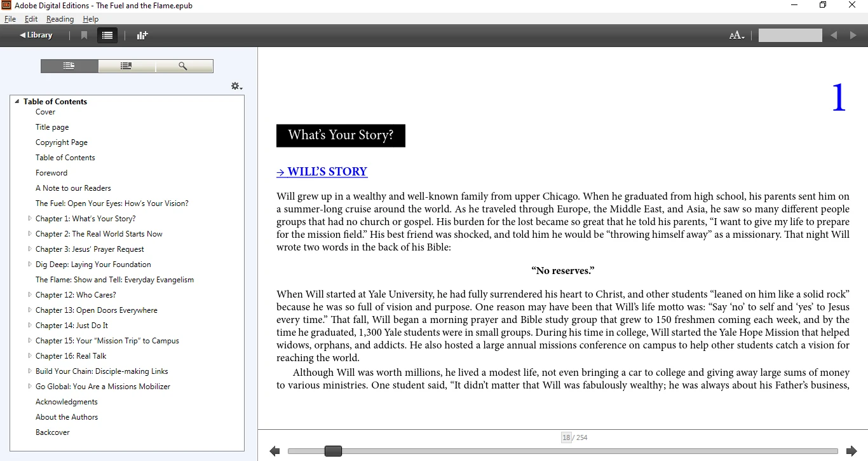Click the page number 18 field
This screenshot has height=461, width=868.
[566, 437]
